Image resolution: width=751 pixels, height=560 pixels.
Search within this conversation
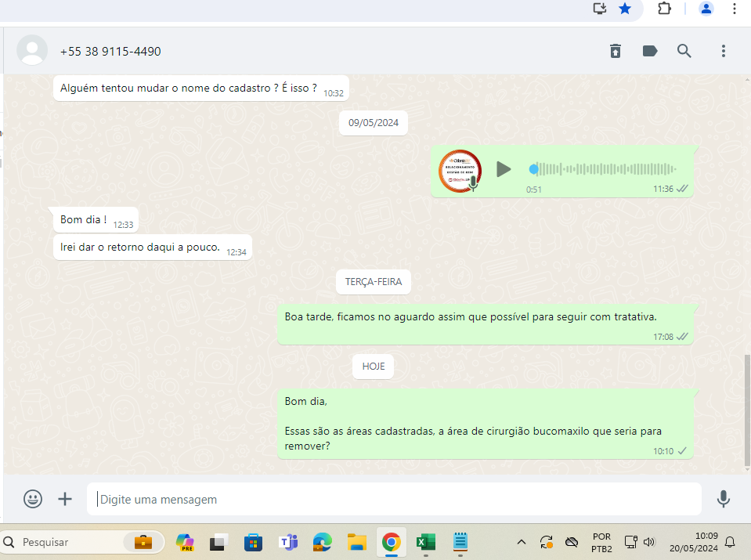pyautogui.click(x=684, y=51)
